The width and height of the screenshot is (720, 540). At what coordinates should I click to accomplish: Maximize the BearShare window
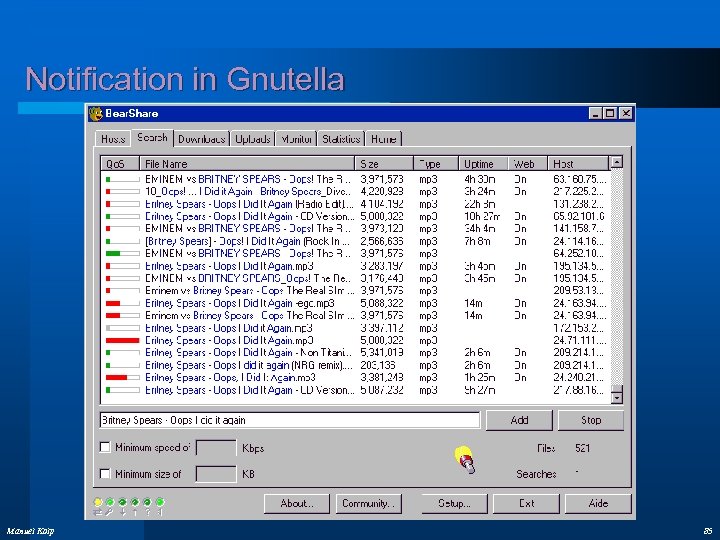click(610, 113)
